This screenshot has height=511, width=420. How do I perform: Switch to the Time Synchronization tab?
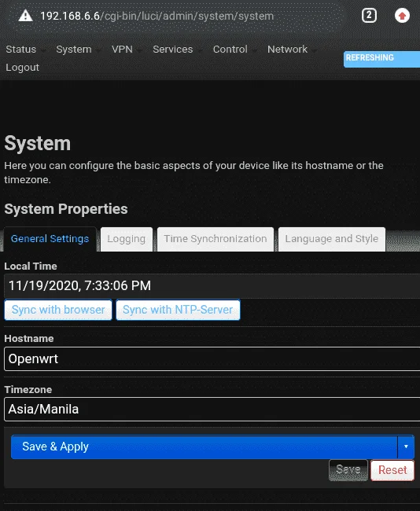pyautogui.click(x=216, y=239)
